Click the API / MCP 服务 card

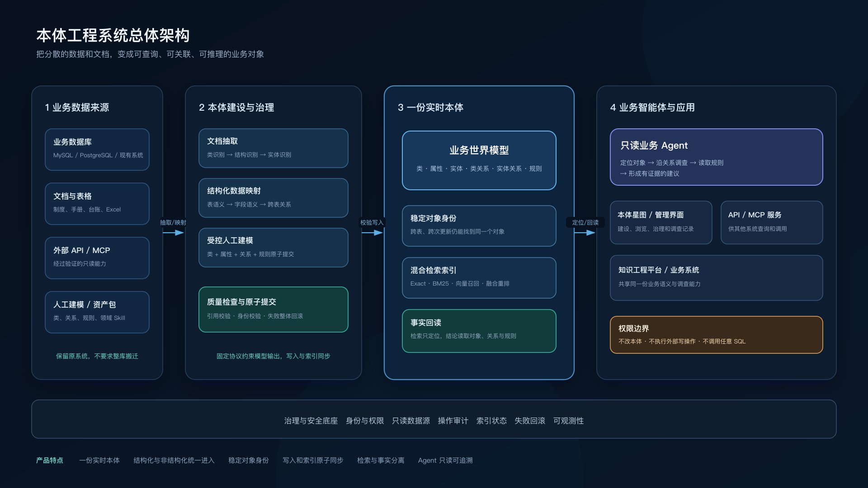(772, 222)
